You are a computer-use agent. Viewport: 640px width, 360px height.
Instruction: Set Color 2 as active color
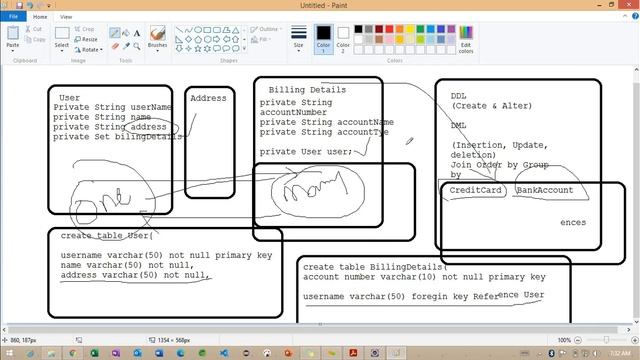[343, 39]
